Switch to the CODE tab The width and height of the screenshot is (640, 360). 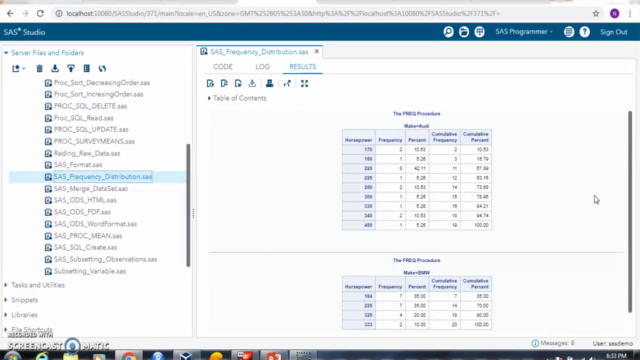pyautogui.click(x=222, y=67)
